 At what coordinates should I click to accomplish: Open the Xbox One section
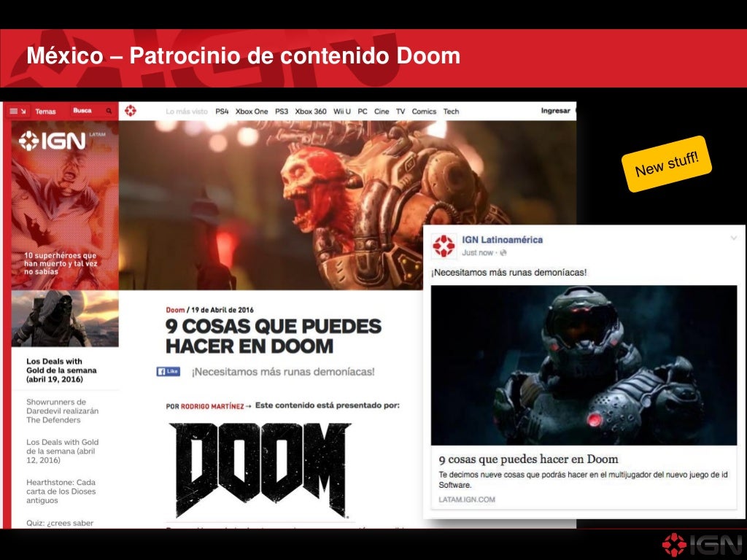pyautogui.click(x=252, y=112)
